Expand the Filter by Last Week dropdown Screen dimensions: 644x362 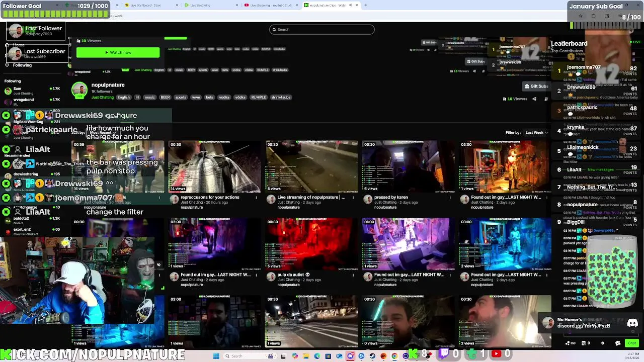[536, 133]
